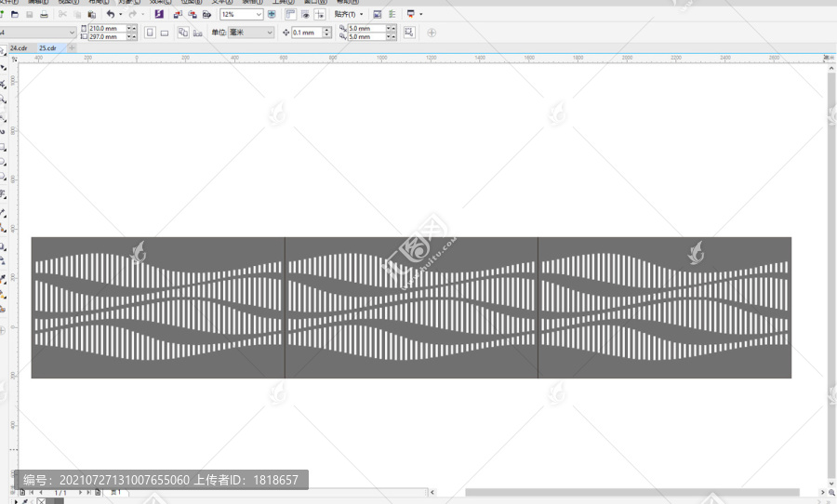Click the Cut scissors icon
The image size is (837, 504).
[x=62, y=15]
